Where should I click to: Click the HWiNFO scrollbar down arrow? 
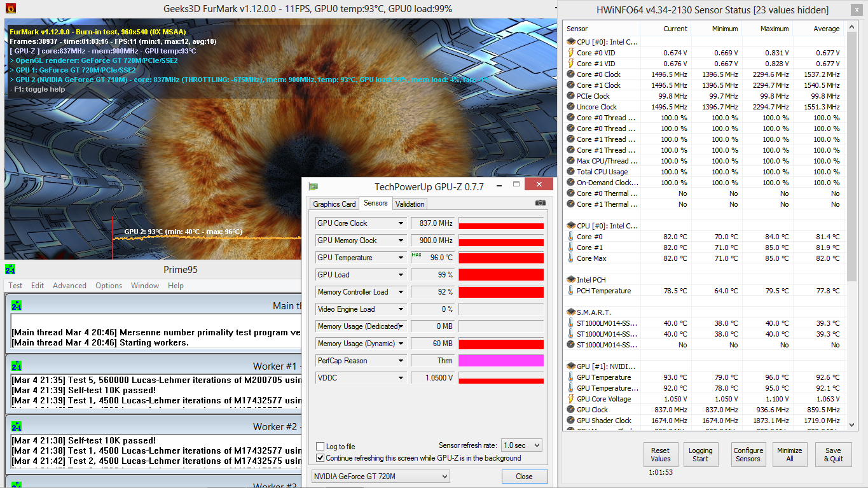[x=851, y=424]
